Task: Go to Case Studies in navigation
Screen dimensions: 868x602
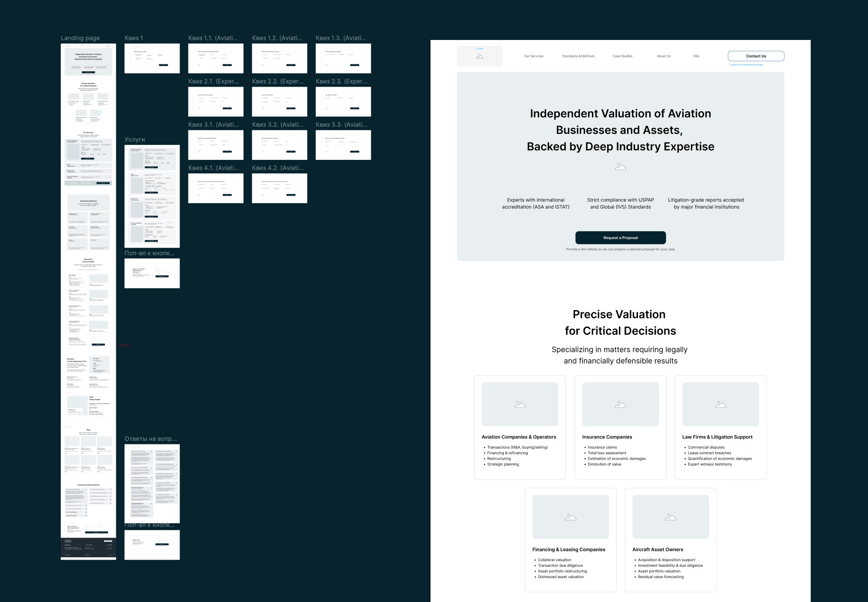Action: [x=622, y=56]
